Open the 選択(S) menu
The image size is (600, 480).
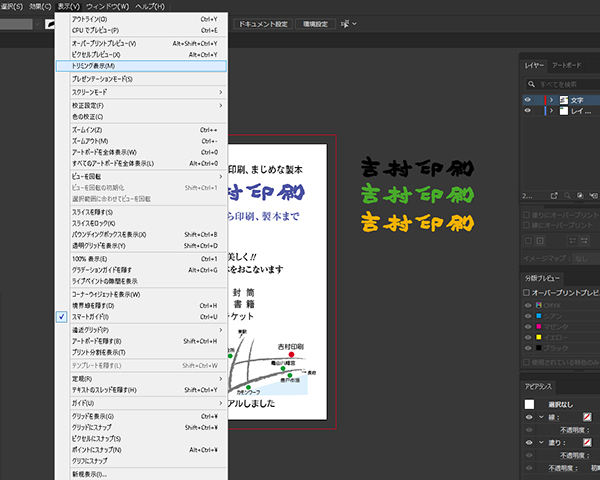[12, 7]
